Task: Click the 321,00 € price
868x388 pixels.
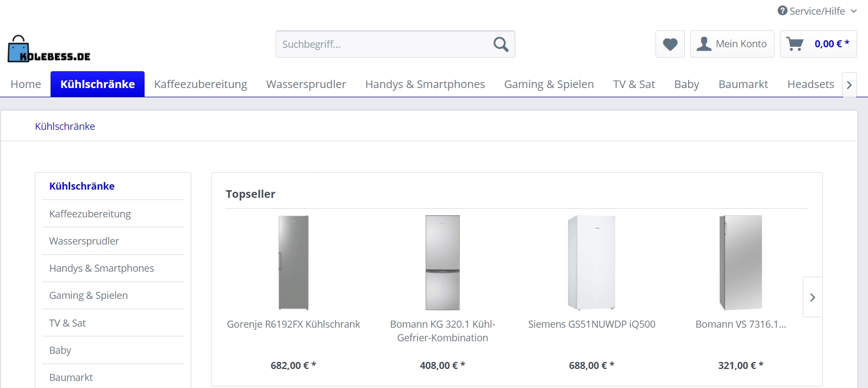Action: 740,366
